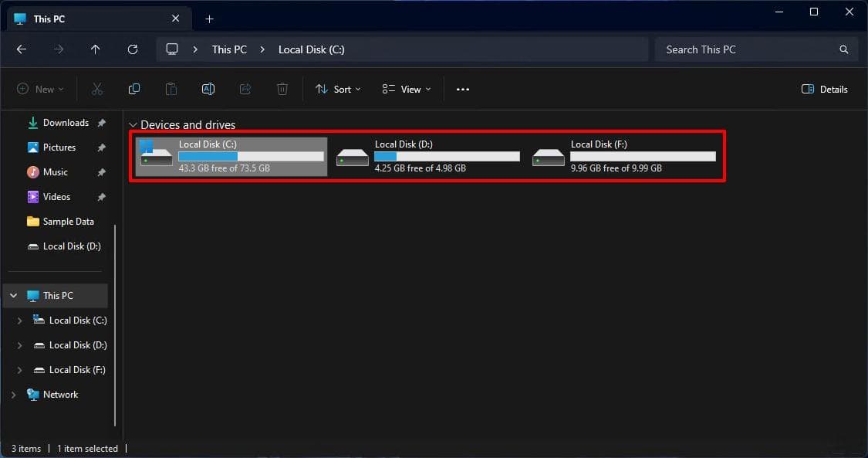This screenshot has height=458, width=868.
Task: Click the search magnifier icon
Action: tap(843, 49)
